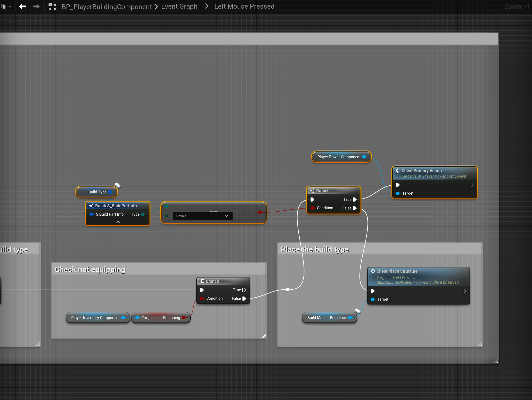Click the Type output pin color dot

coord(143,214)
